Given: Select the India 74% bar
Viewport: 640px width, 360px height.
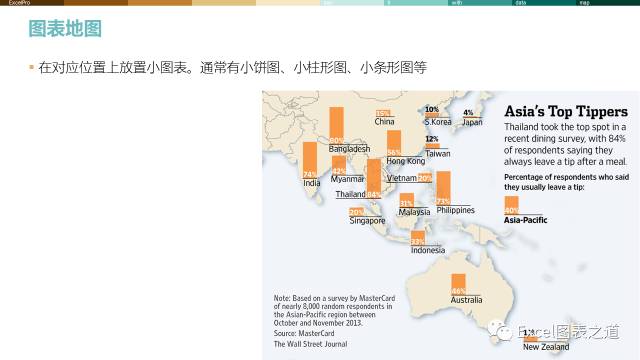Looking at the screenshot, I should pyautogui.click(x=310, y=160).
